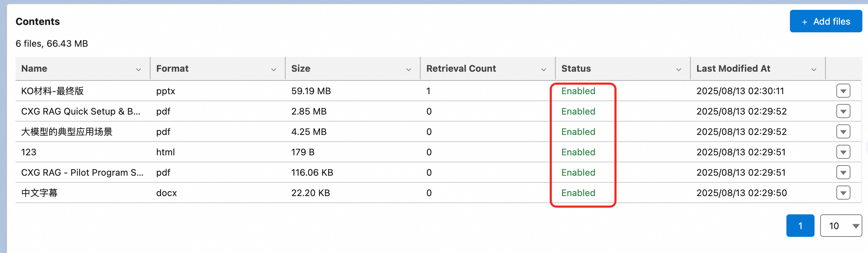The height and width of the screenshot is (253, 868).
Task: Expand Last Modified At column chevron
Action: pyautogui.click(x=814, y=70)
